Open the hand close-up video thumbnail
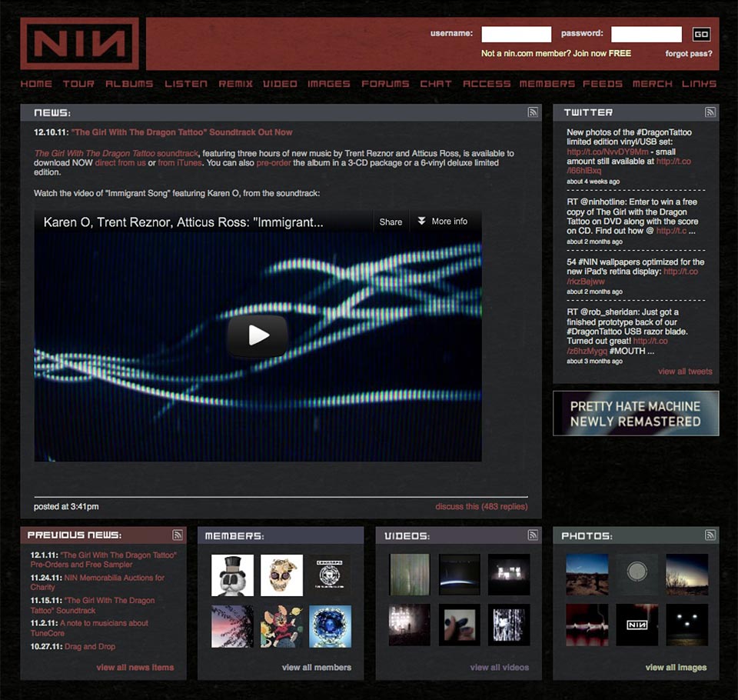The image size is (738, 700). tap(460, 625)
